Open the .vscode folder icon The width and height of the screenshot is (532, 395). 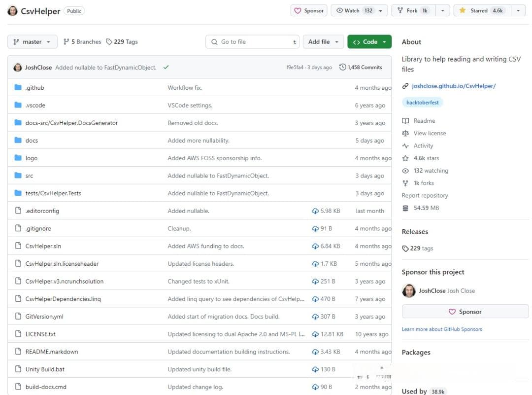pos(18,105)
